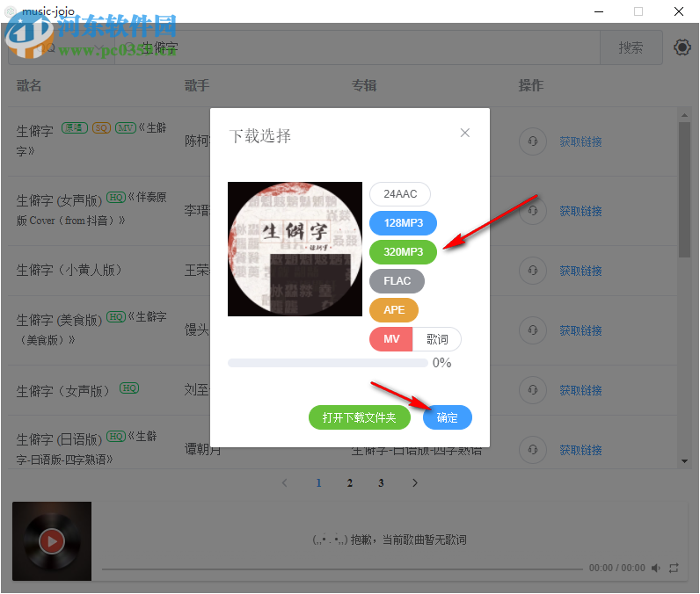Minimize the music-jojo window
The height and width of the screenshot is (594, 700).
tap(599, 11)
